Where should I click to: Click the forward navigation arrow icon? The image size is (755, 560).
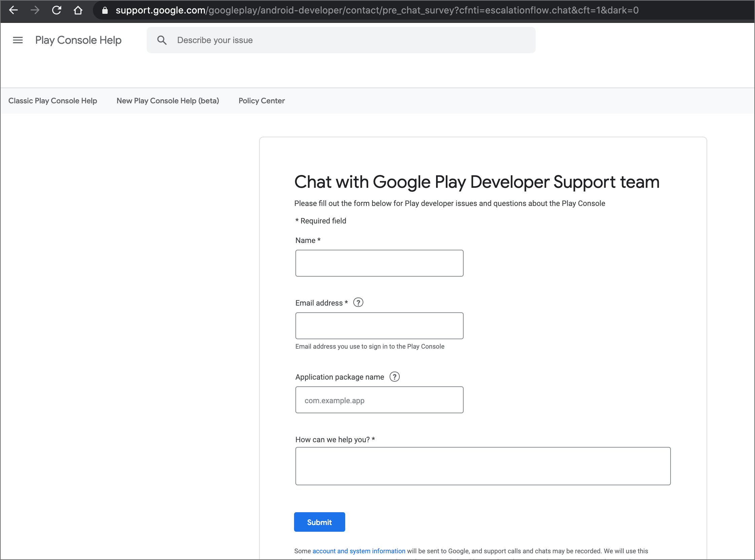point(36,10)
